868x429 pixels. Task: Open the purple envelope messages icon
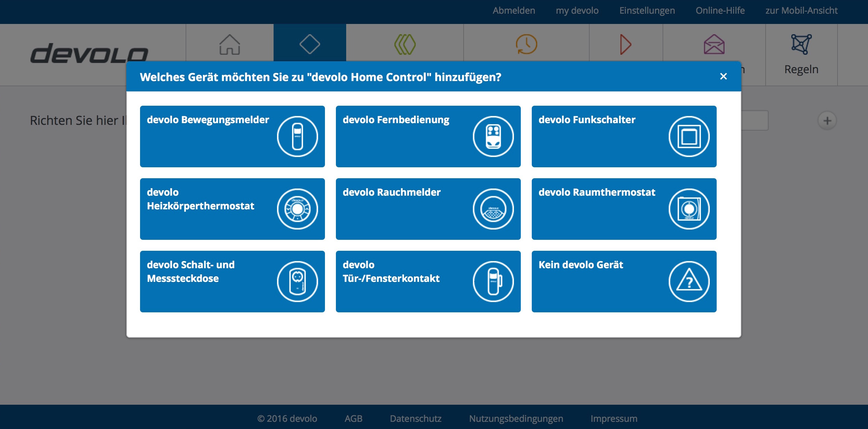[x=714, y=44]
